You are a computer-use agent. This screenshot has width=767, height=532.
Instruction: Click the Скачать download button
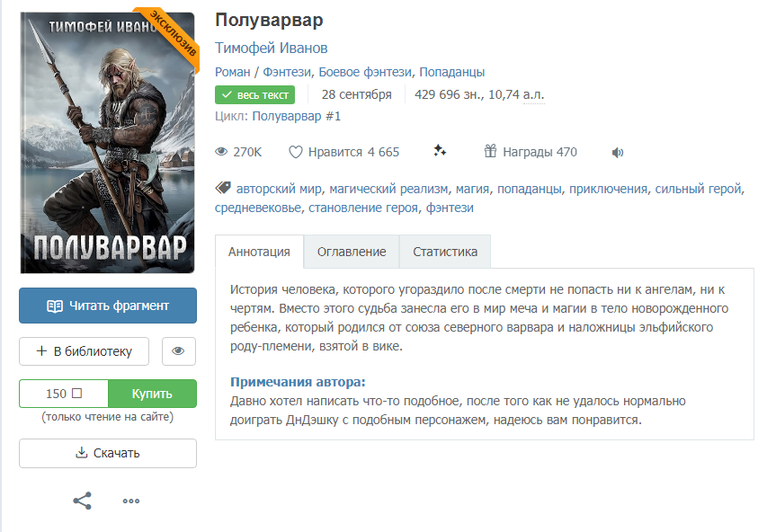click(108, 453)
